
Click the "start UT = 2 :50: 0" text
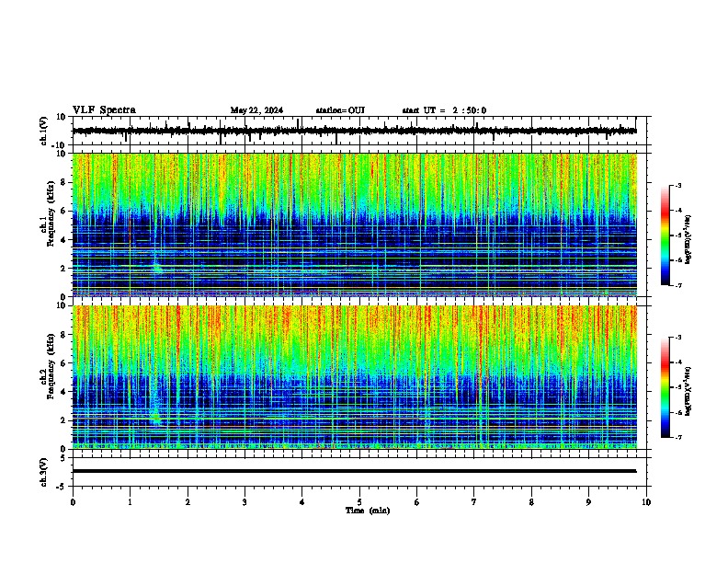click(444, 110)
